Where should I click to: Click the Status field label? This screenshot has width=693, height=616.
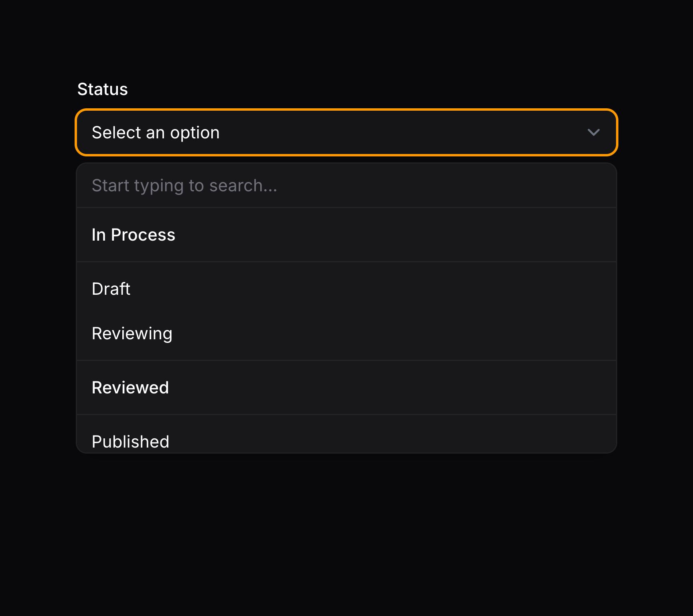[102, 89]
